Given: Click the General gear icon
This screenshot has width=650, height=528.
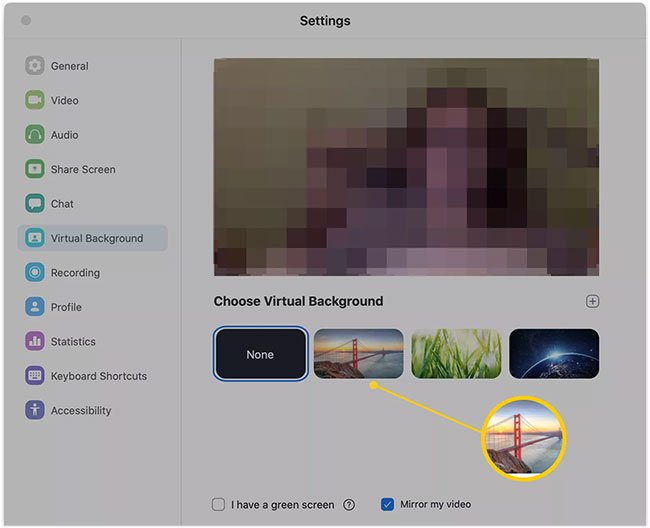Looking at the screenshot, I should point(35,66).
